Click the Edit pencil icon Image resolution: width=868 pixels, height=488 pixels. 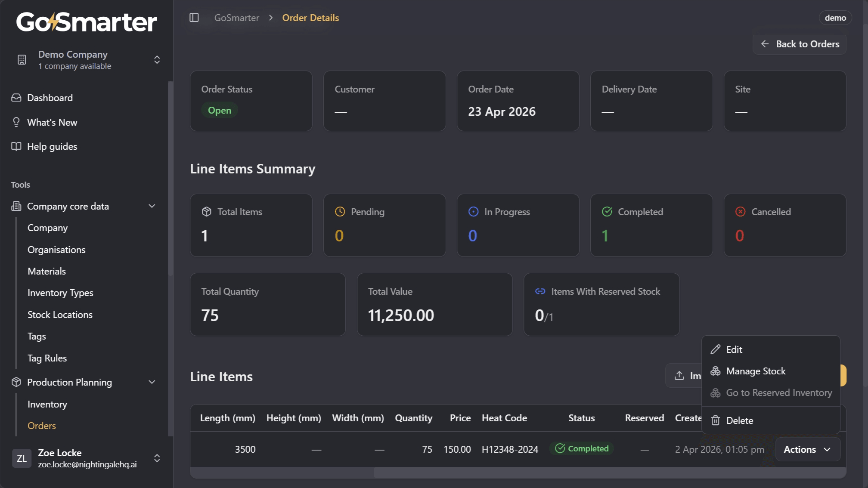click(716, 349)
